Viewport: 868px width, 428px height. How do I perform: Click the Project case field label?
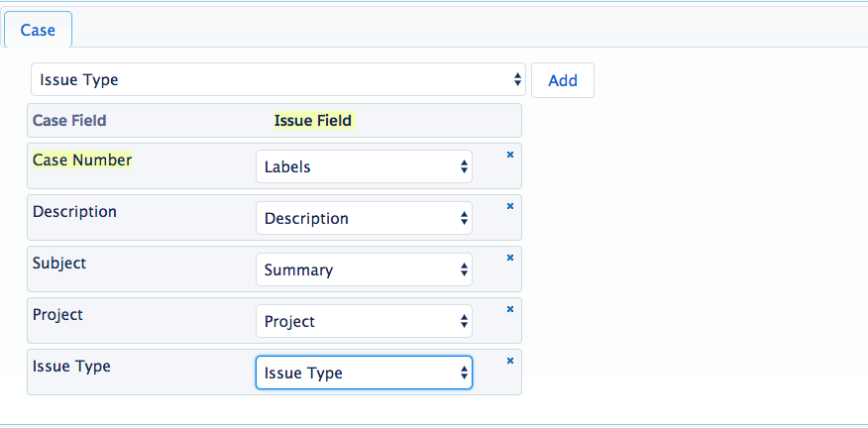click(57, 314)
